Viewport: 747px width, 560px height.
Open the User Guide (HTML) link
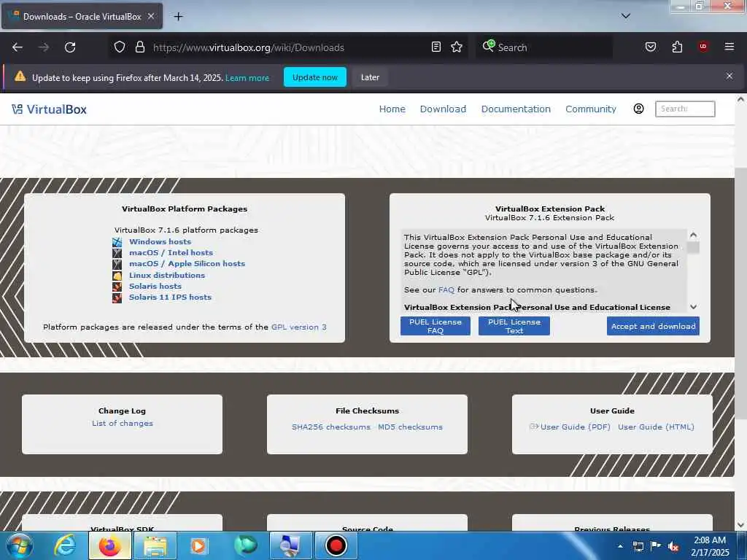(x=656, y=427)
